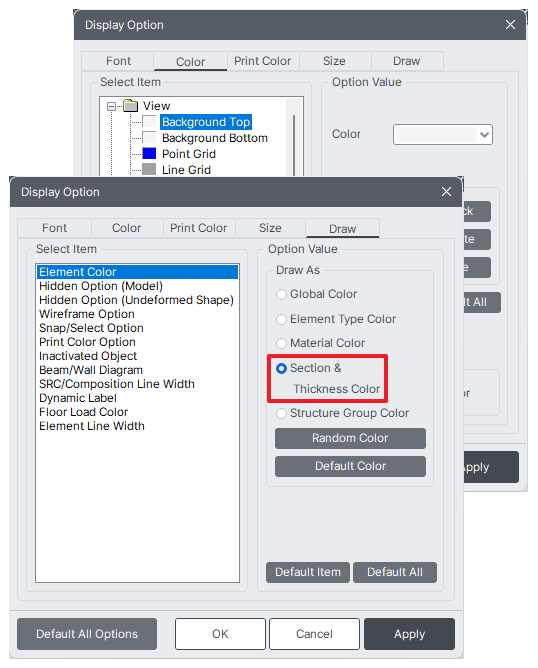538x668 pixels.
Task: Open the Font tab in front dialog
Action: (55, 228)
